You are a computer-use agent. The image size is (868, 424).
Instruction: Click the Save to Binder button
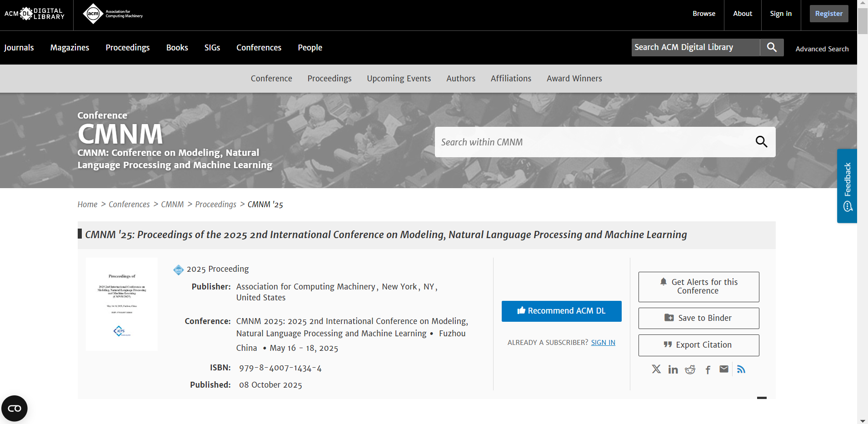click(x=699, y=318)
